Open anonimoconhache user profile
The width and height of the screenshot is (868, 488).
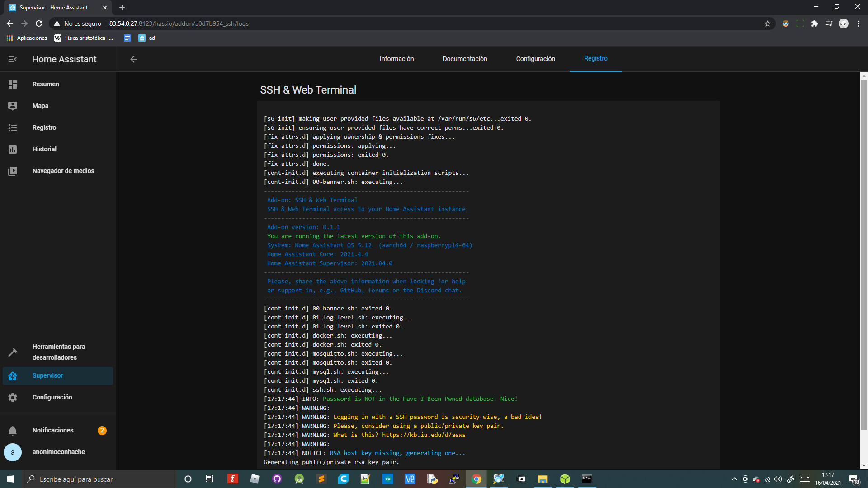58,452
